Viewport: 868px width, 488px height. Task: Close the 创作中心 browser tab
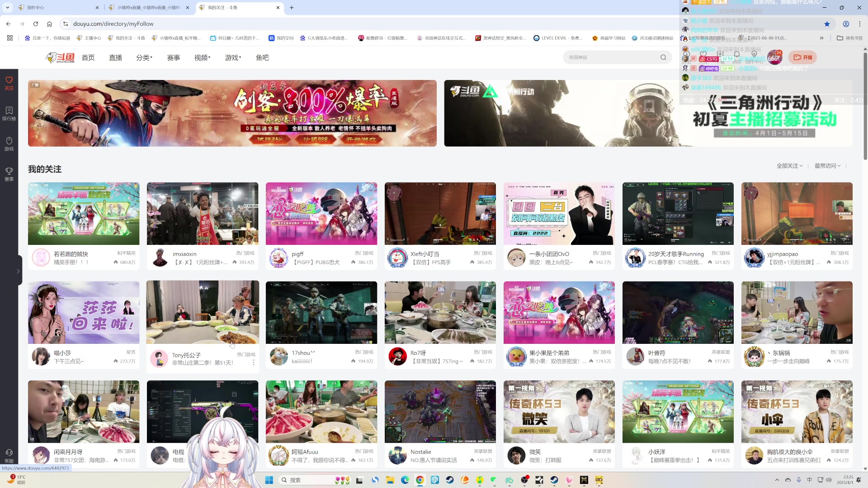(x=97, y=8)
